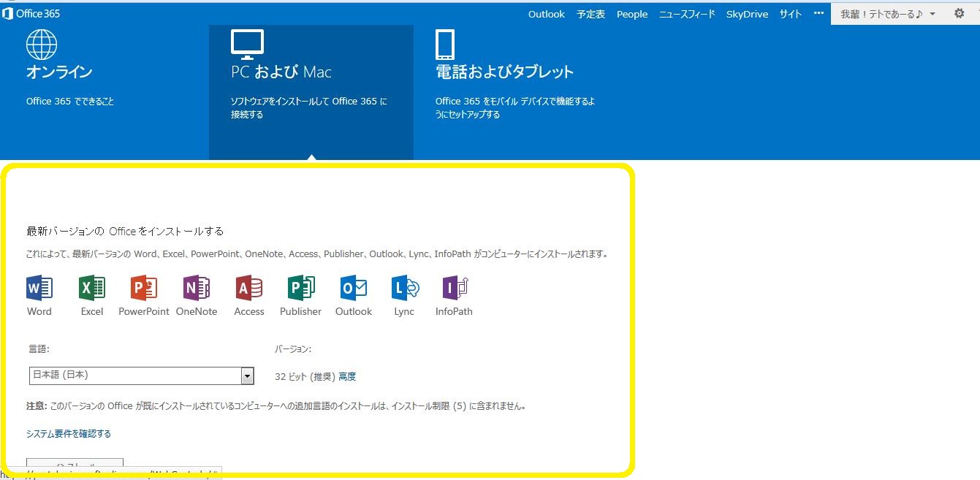Click the Publisher label under its icon
The width and height of the screenshot is (980, 480).
pyautogui.click(x=300, y=311)
